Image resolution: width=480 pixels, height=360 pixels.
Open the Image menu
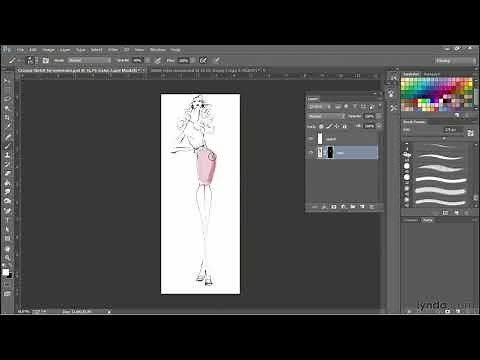(x=48, y=50)
